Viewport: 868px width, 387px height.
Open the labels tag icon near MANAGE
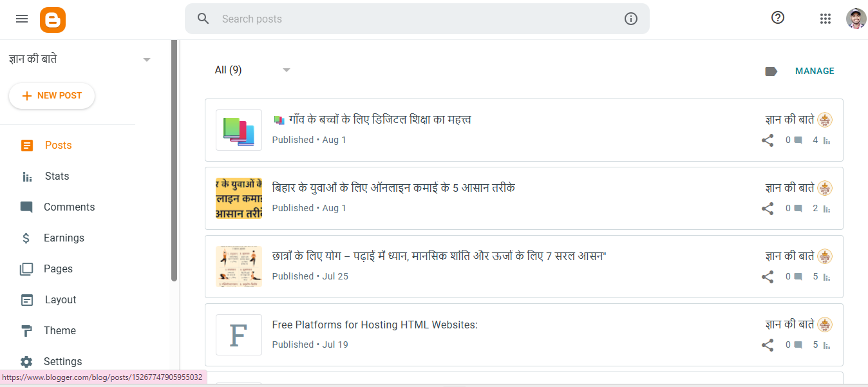(x=771, y=71)
